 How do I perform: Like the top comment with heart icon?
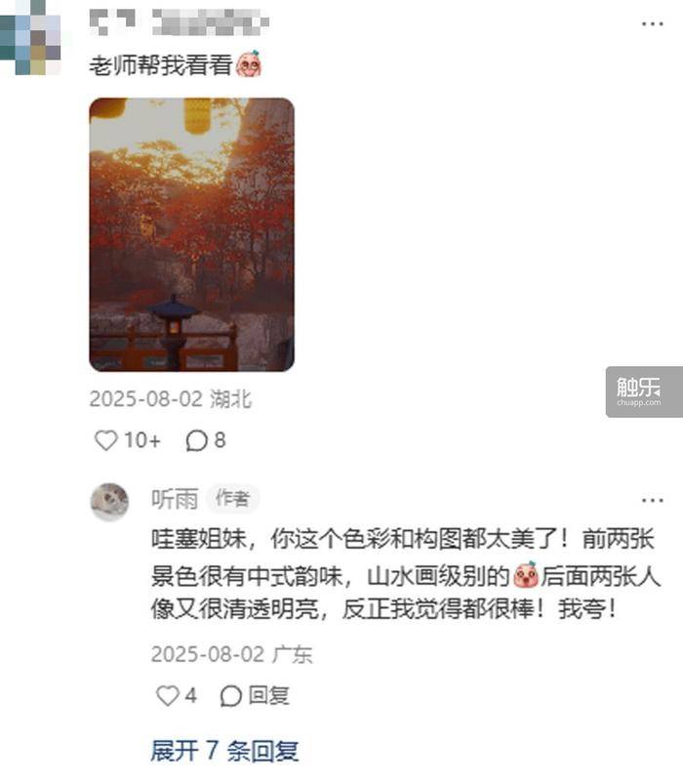pyautogui.click(x=106, y=440)
